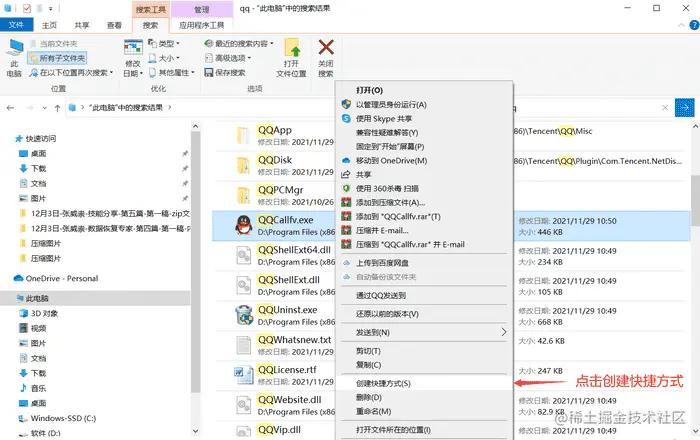Choose 使用 Skype 共享 menu item
This screenshot has height=440, width=700.
[424, 119]
